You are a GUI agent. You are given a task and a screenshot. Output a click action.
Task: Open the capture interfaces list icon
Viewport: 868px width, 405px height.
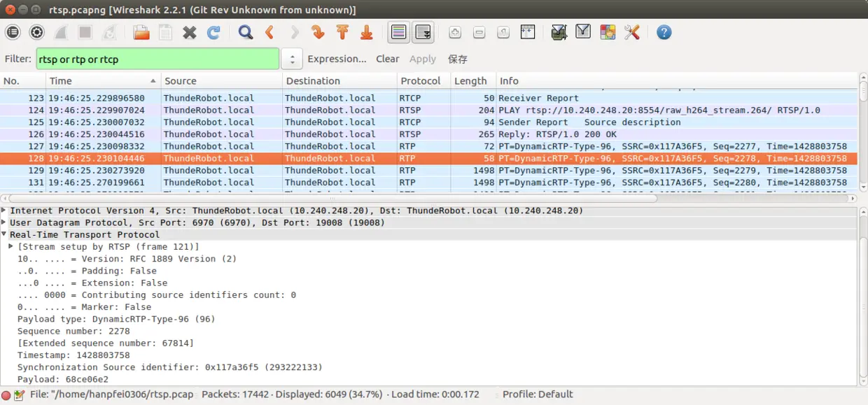13,32
